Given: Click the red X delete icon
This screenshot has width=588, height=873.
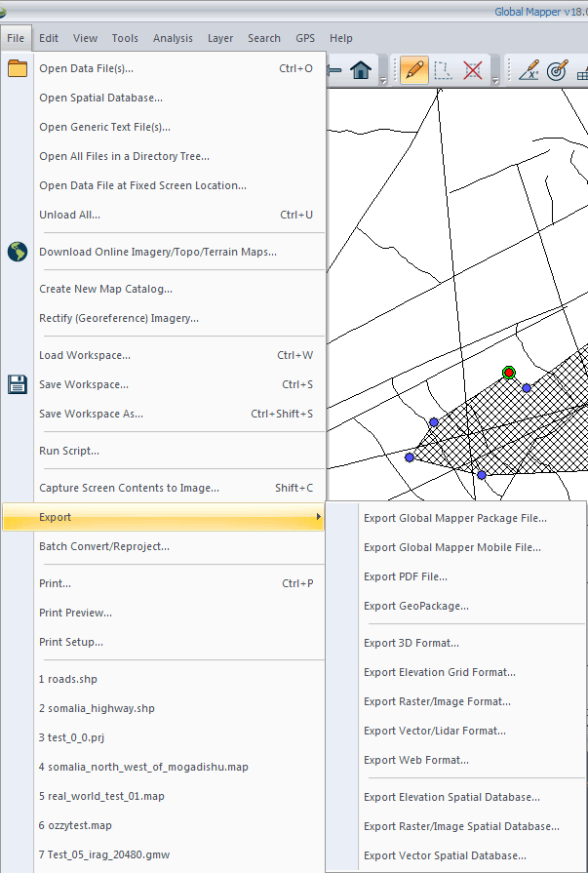Looking at the screenshot, I should (474, 70).
